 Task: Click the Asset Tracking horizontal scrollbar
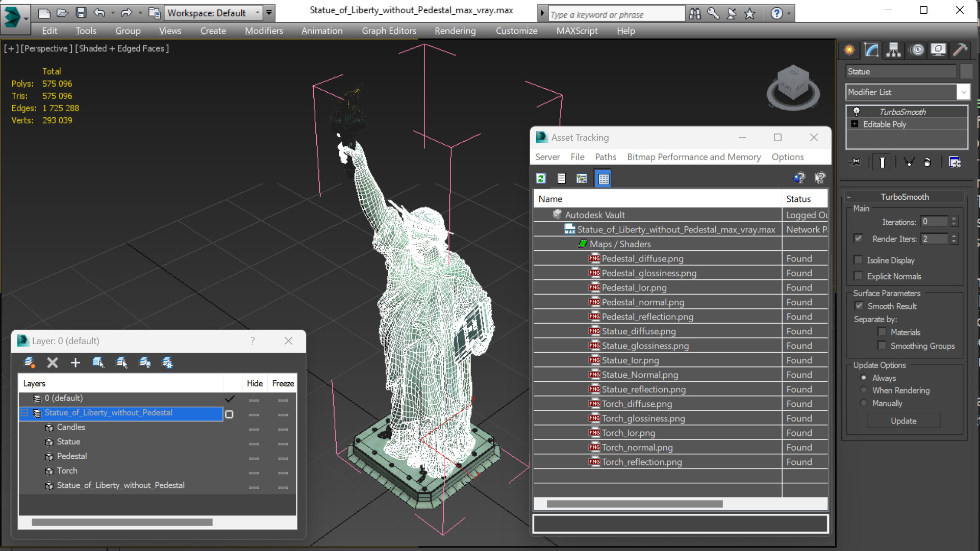(x=635, y=504)
